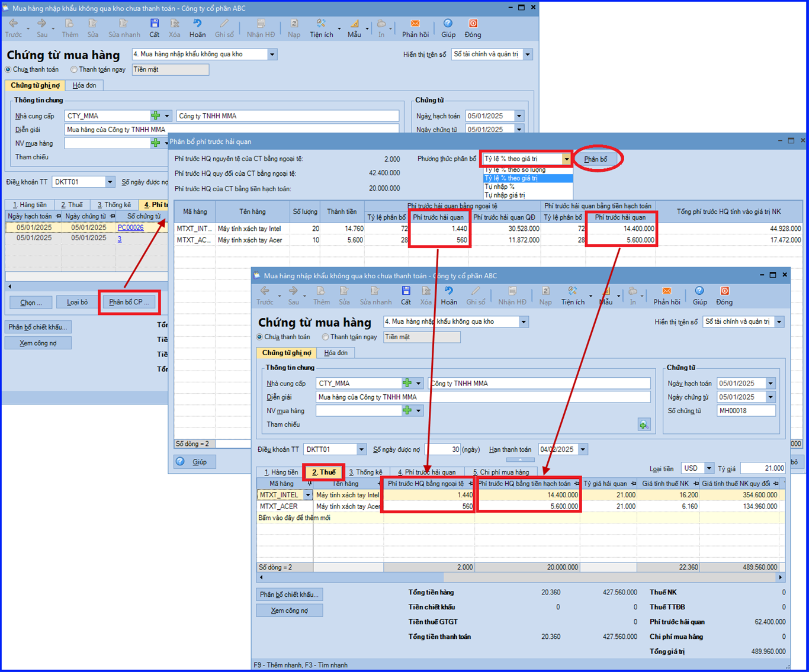Select Chưa thanh toán radio in front window
The image size is (809, 672).
(259, 337)
